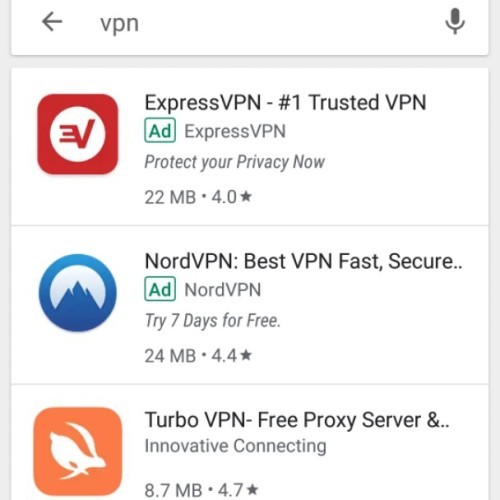
Task: Tap the back arrow in search bar
Action: point(52,22)
